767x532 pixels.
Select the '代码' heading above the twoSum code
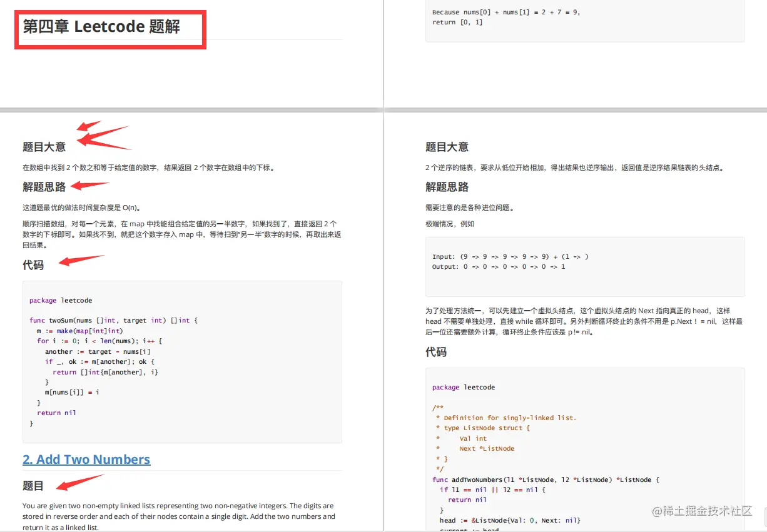coord(33,265)
